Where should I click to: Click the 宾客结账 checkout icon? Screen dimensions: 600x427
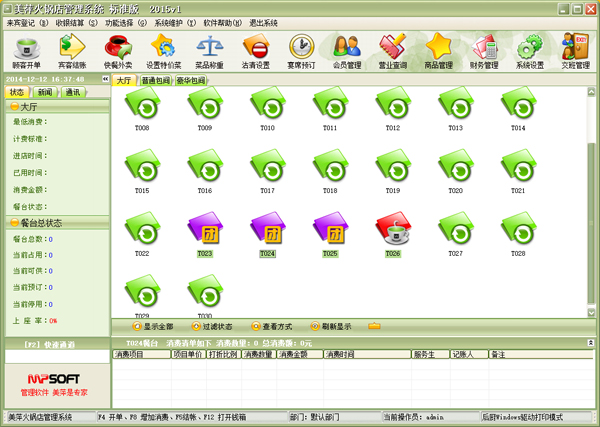point(71,50)
